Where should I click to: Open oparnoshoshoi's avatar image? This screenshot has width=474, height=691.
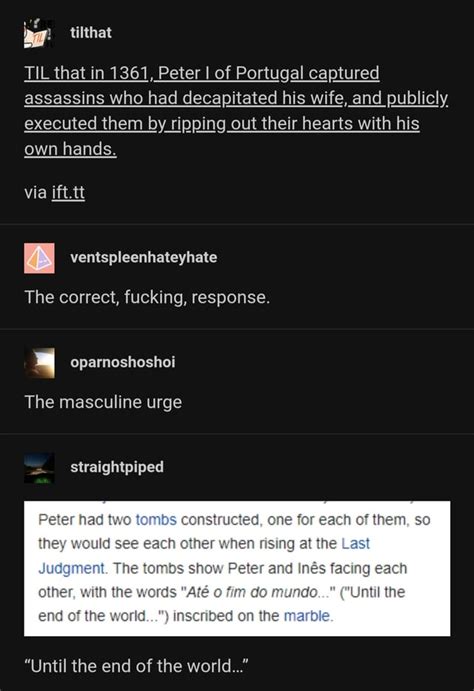click(x=39, y=363)
